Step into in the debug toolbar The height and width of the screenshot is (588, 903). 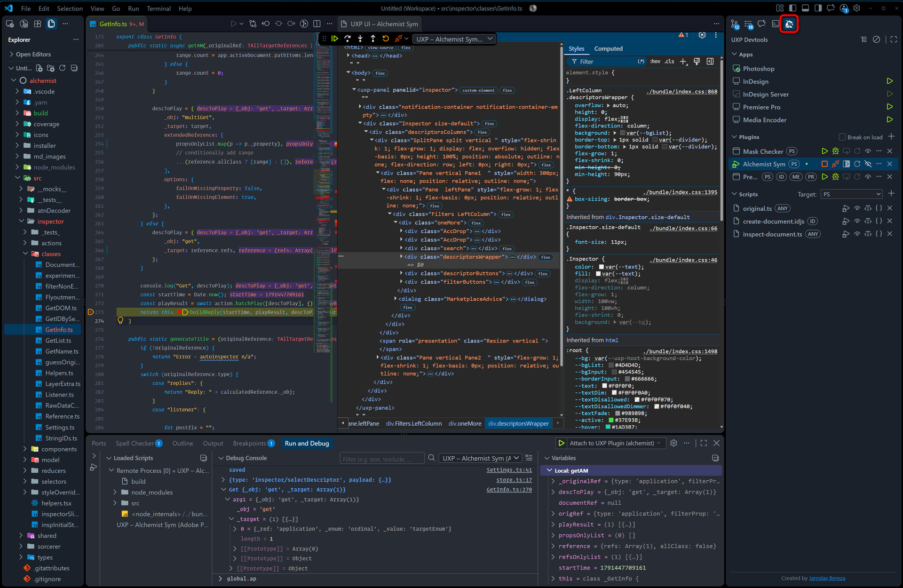pyautogui.click(x=360, y=39)
